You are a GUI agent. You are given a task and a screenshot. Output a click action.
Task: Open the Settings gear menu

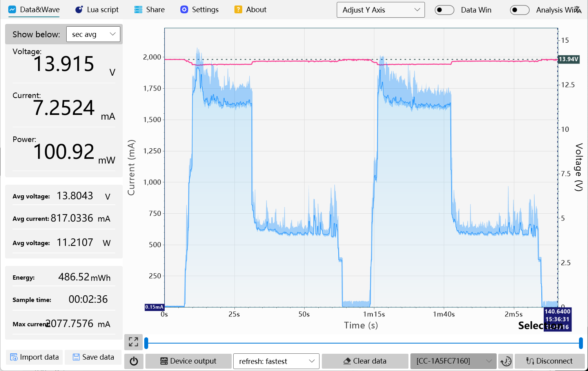[199, 10]
